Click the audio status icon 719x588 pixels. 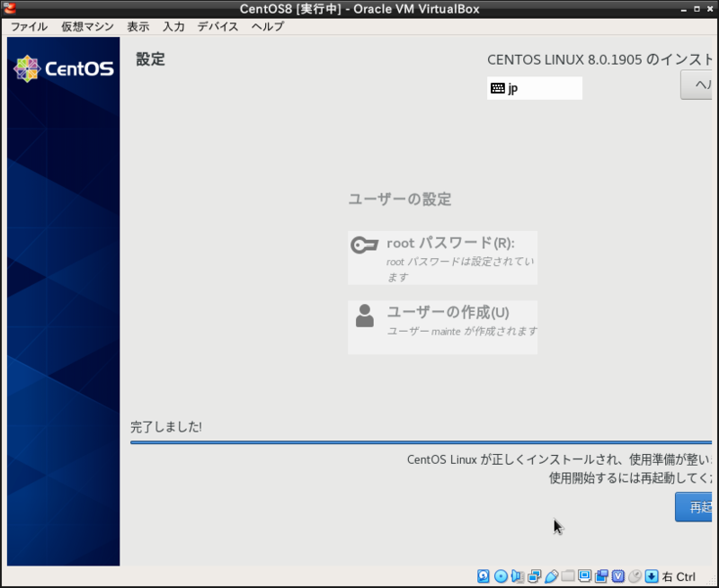point(518,576)
